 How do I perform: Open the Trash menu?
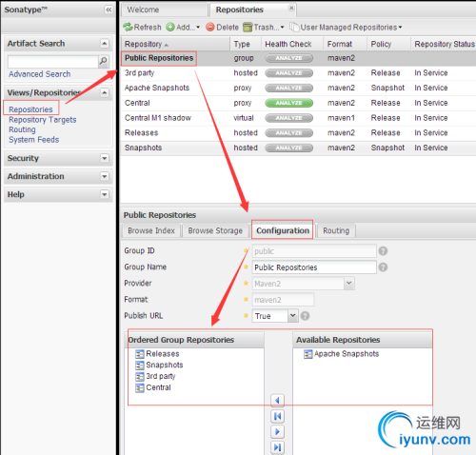coord(264,28)
